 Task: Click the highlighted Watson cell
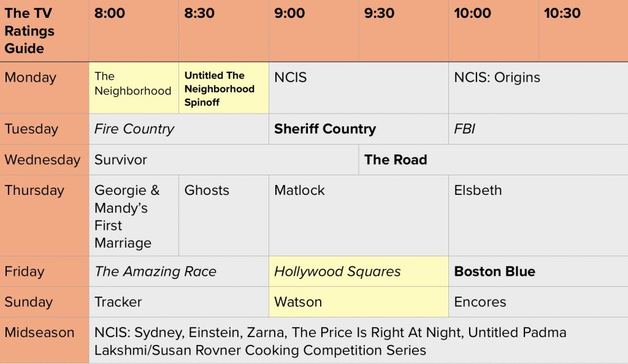[298, 302]
